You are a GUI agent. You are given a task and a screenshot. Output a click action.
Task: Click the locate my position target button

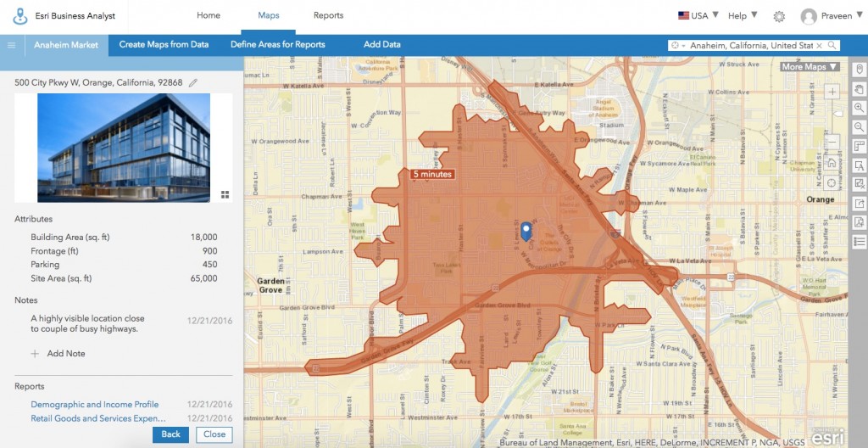pyautogui.click(x=832, y=183)
